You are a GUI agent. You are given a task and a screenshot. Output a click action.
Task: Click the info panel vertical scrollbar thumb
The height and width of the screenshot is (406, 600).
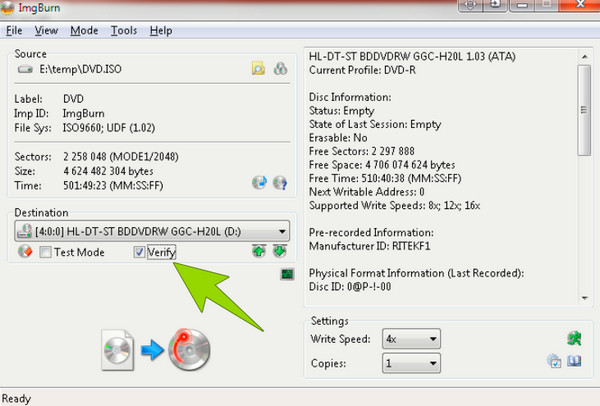click(584, 110)
